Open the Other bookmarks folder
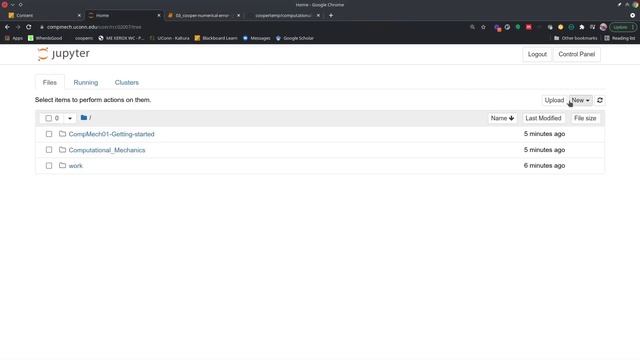Image resolution: width=640 pixels, height=360 pixels. [x=576, y=38]
